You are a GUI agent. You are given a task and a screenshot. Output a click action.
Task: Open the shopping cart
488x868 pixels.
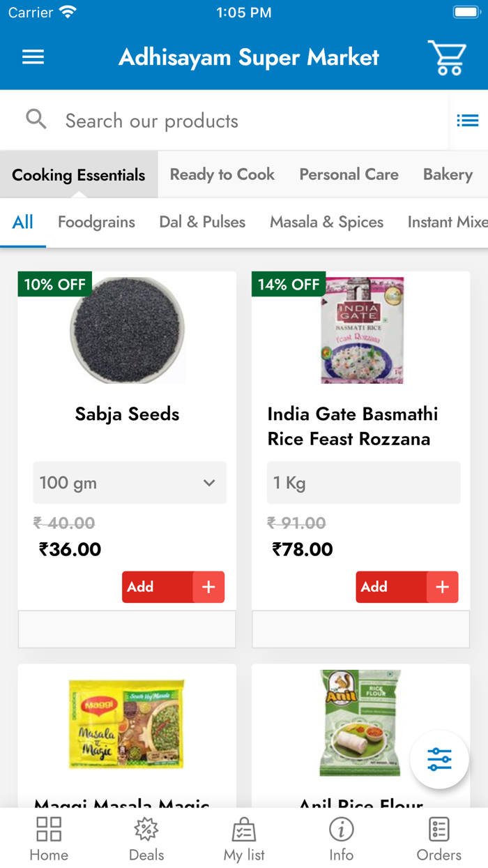point(446,57)
